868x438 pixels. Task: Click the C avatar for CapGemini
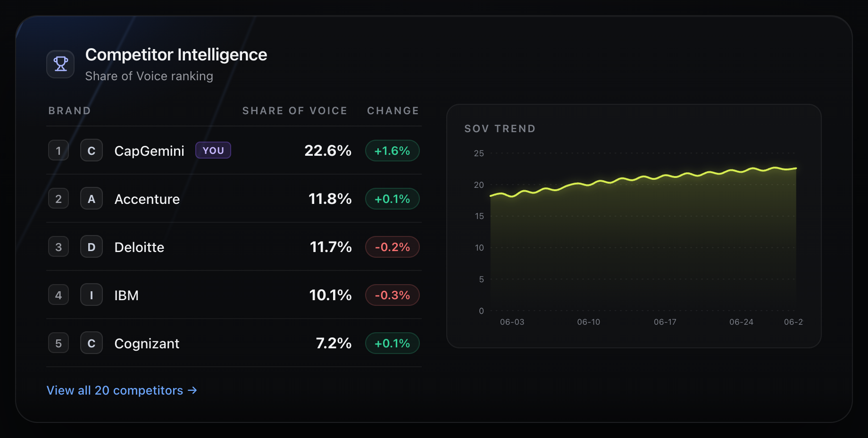tap(92, 151)
